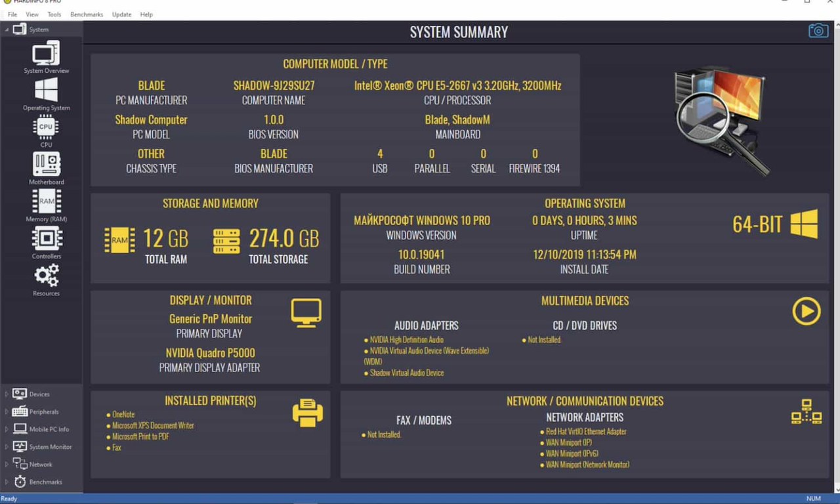Click the uptime 0 DAYS, 0 HOURS value
This screenshot has height=504, width=840.
tap(584, 220)
